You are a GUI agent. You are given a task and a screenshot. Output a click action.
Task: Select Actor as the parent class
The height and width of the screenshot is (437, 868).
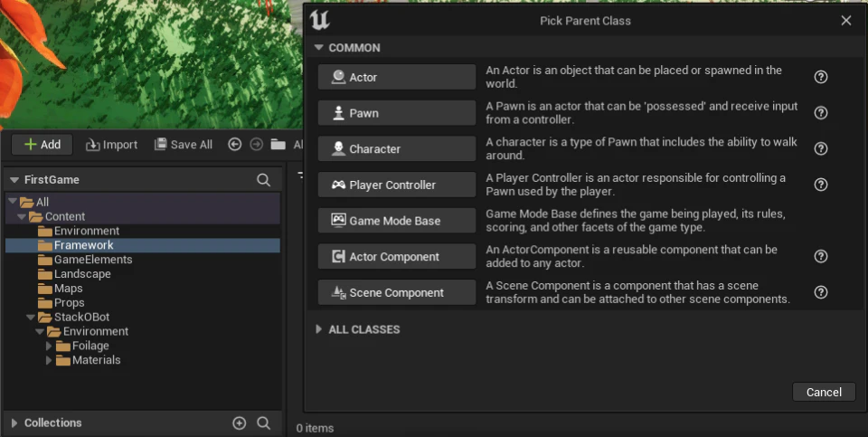point(396,77)
